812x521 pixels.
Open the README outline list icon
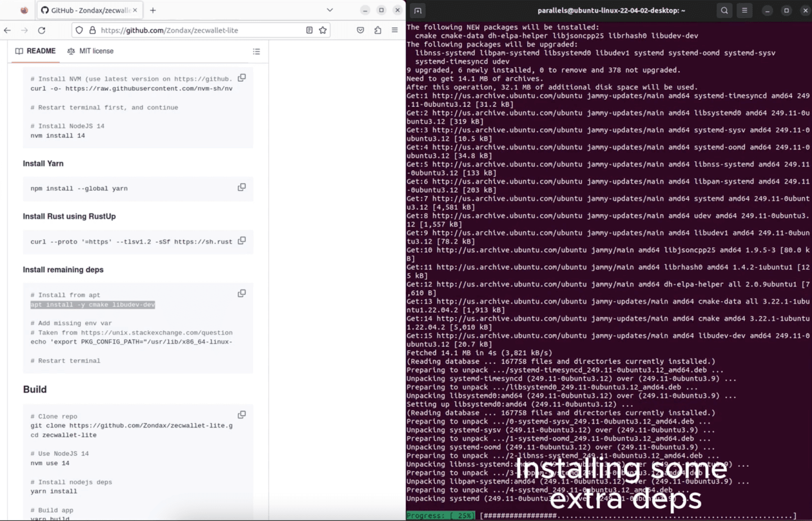[x=256, y=51]
